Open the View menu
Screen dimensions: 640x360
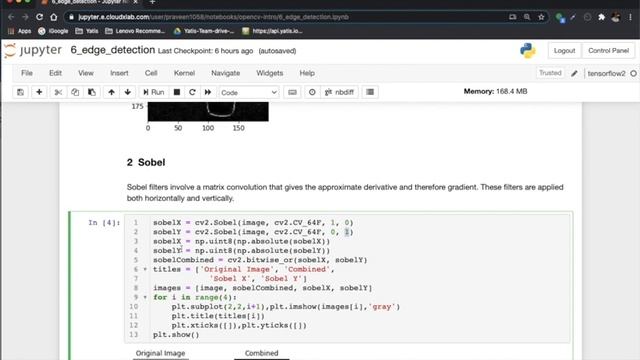coord(86,73)
